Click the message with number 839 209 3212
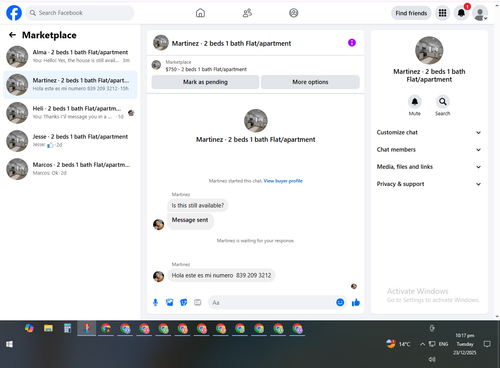The width and height of the screenshot is (500, 368). tap(221, 275)
